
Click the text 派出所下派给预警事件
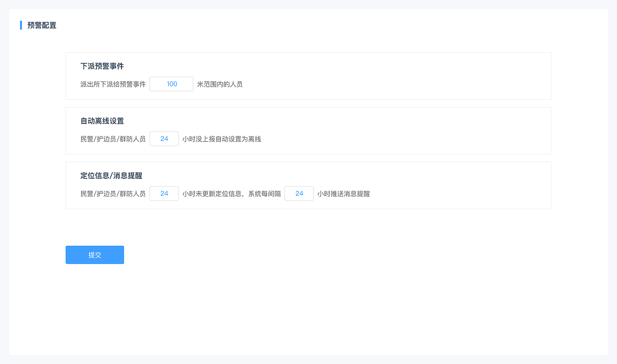113,84
